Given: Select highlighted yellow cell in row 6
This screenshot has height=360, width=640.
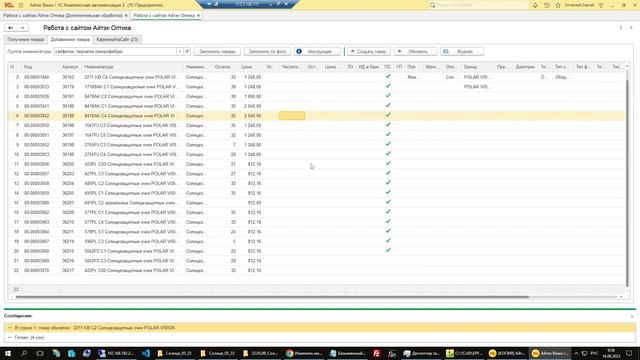Looking at the screenshot, I should point(292,116).
